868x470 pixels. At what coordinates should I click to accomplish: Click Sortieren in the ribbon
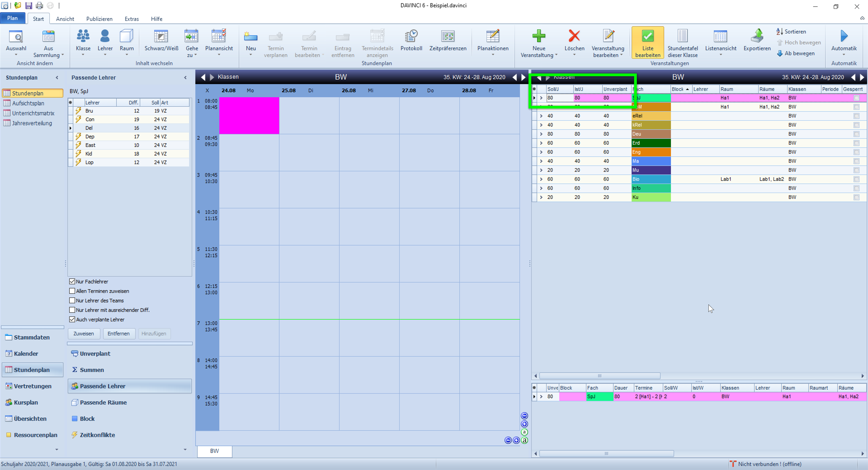[791, 32]
